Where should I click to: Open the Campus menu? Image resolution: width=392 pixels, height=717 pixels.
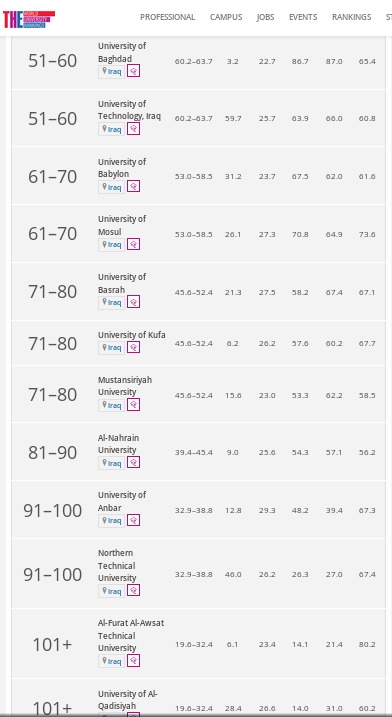pos(226,17)
